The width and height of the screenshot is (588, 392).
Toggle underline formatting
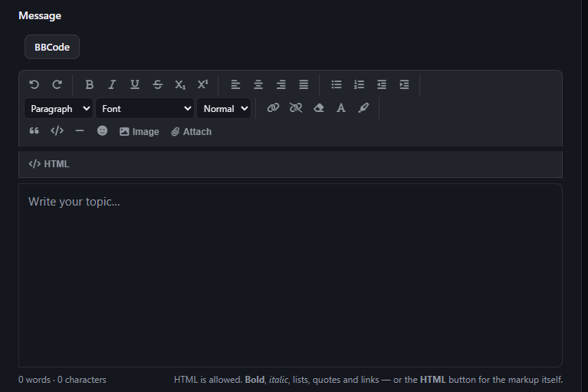point(135,85)
